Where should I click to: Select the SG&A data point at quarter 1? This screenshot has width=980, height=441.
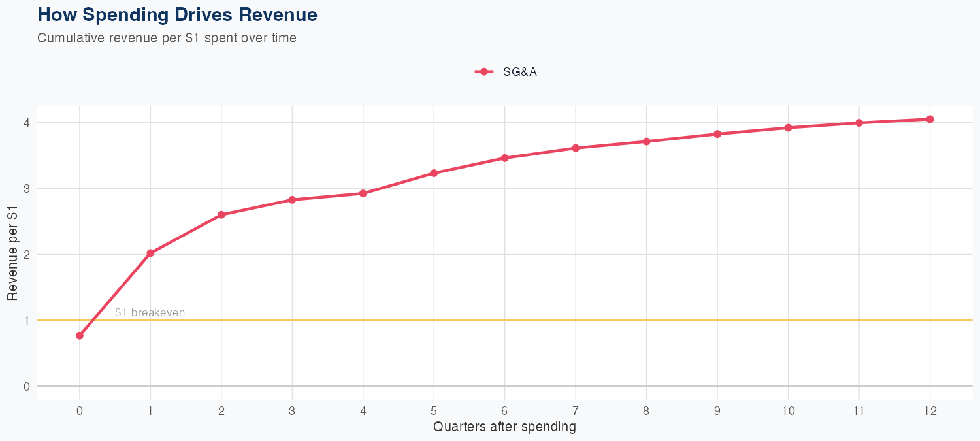150,253
